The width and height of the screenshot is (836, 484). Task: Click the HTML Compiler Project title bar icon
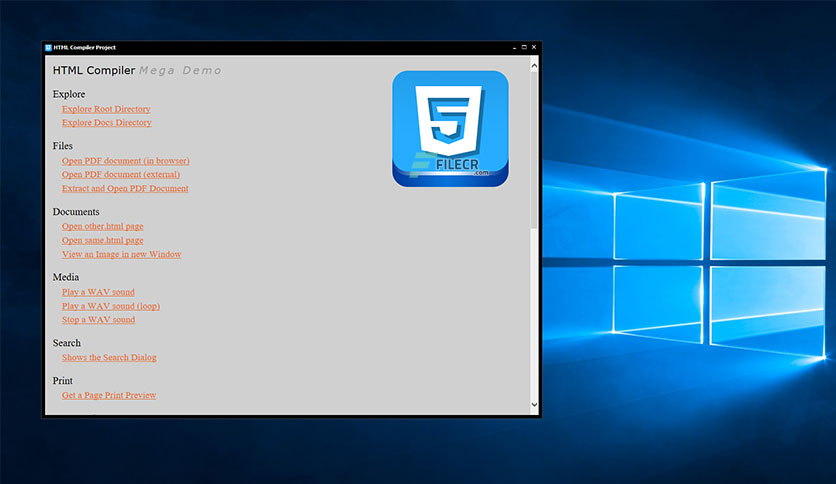point(48,47)
